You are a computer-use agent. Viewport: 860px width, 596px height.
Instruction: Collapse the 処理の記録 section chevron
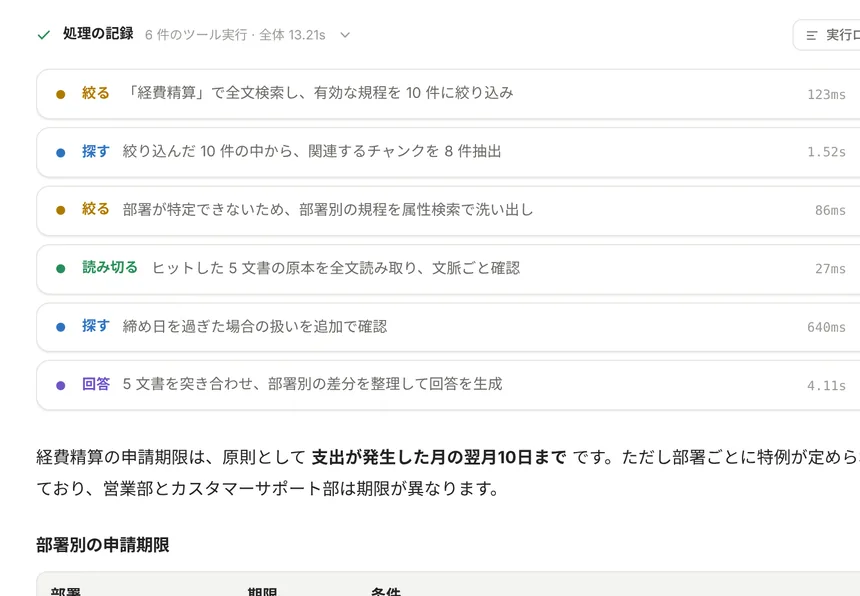point(345,35)
